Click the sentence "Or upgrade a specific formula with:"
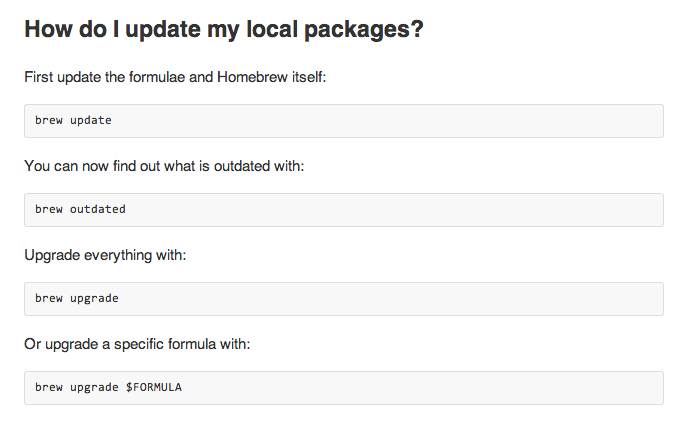 pos(137,344)
